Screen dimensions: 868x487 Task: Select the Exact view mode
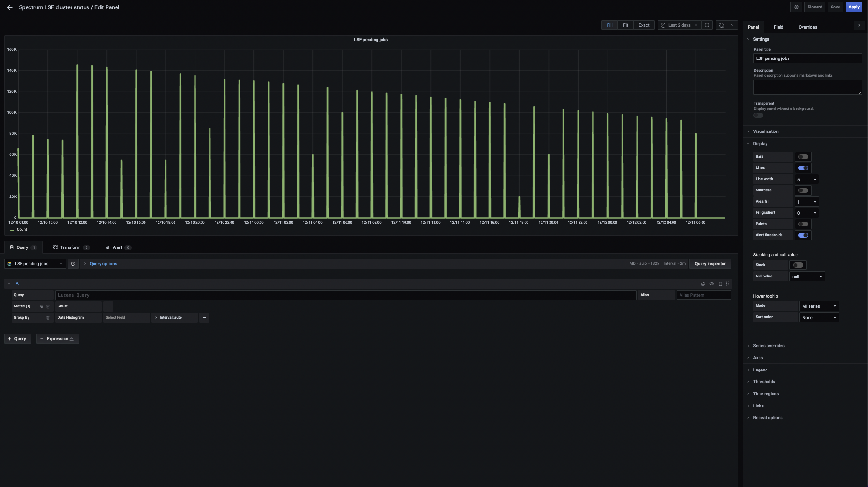click(644, 25)
